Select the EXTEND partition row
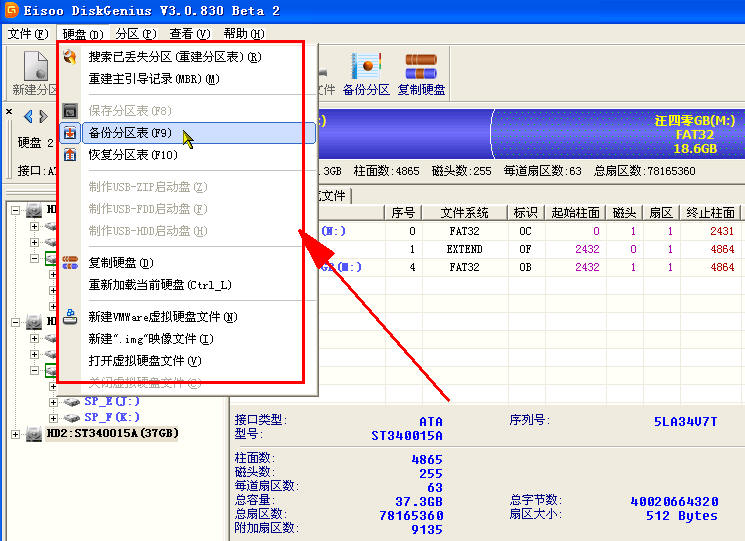745x541 pixels. [530, 249]
